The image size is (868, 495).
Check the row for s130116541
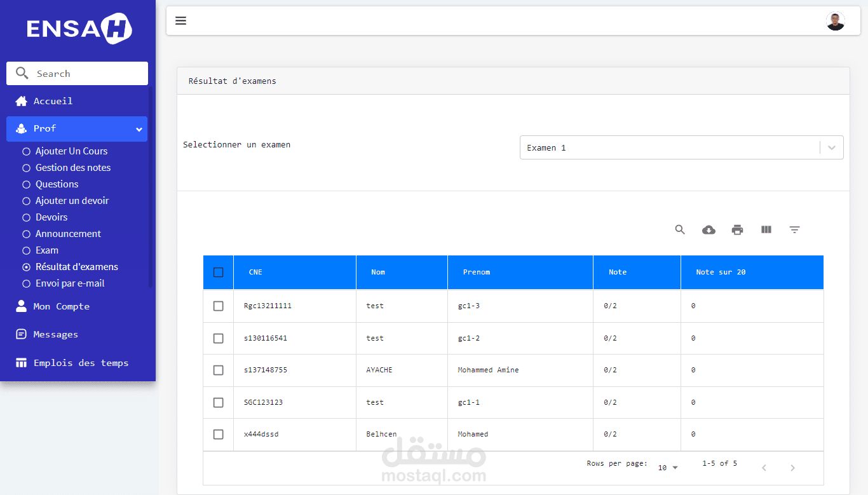point(219,339)
